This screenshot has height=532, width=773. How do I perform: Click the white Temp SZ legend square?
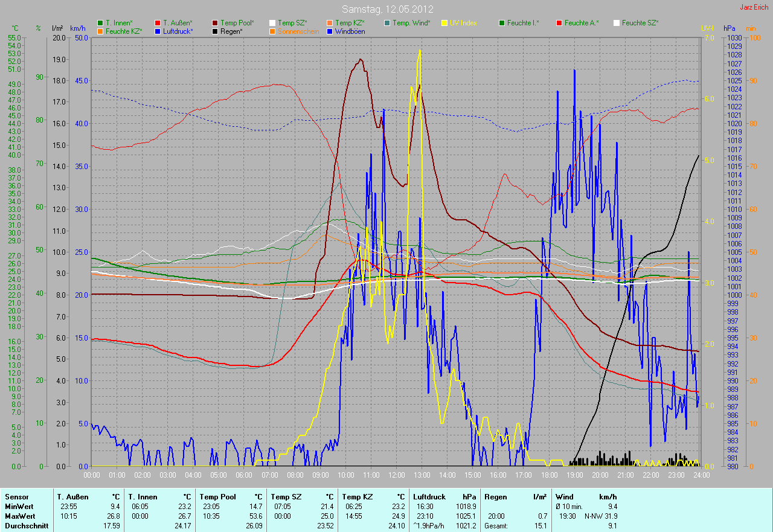(272, 23)
